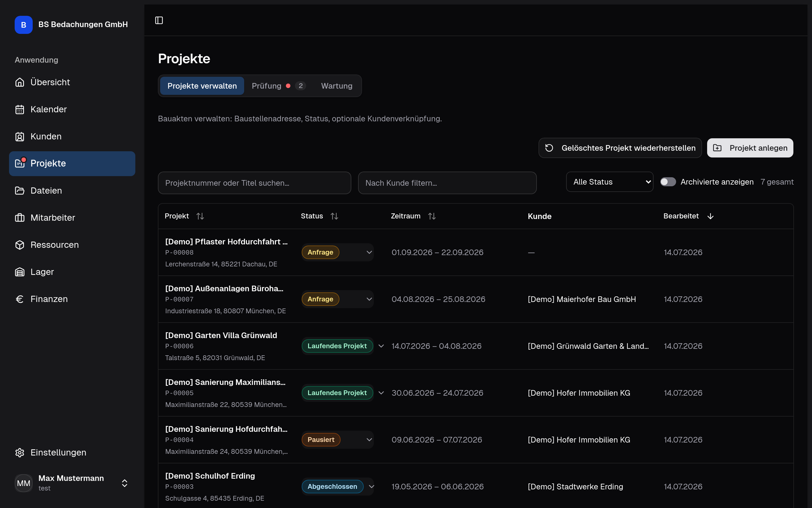Click the Ressourcen box icon
The width and height of the screenshot is (812, 508).
pos(20,245)
